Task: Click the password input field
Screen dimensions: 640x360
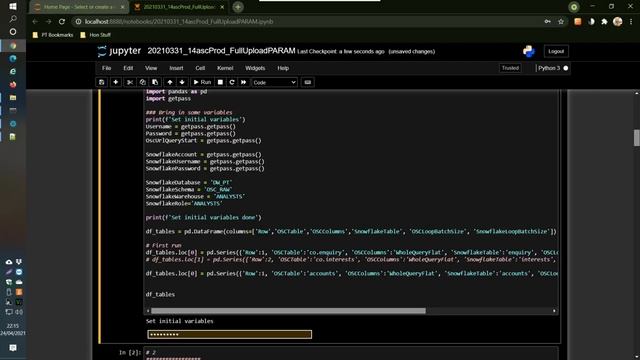Action: 229,334
